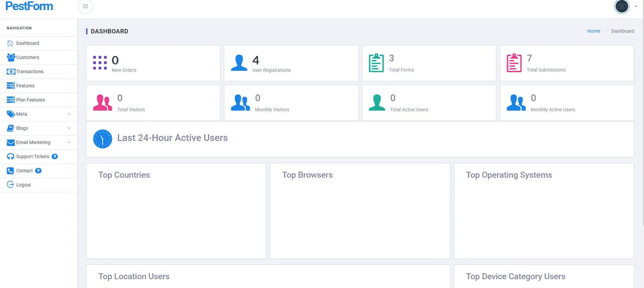Click the pink Total Visitors people icon
Screen dimensions: 644x288
coord(103,103)
